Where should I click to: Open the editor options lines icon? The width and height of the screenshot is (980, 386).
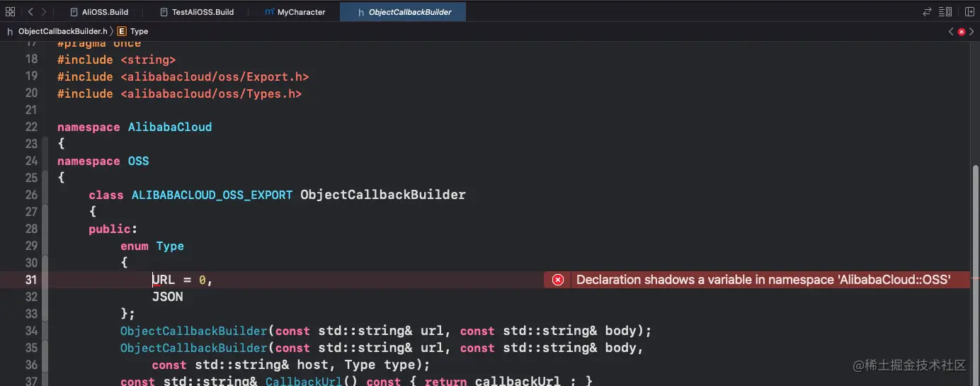tap(945, 12)
